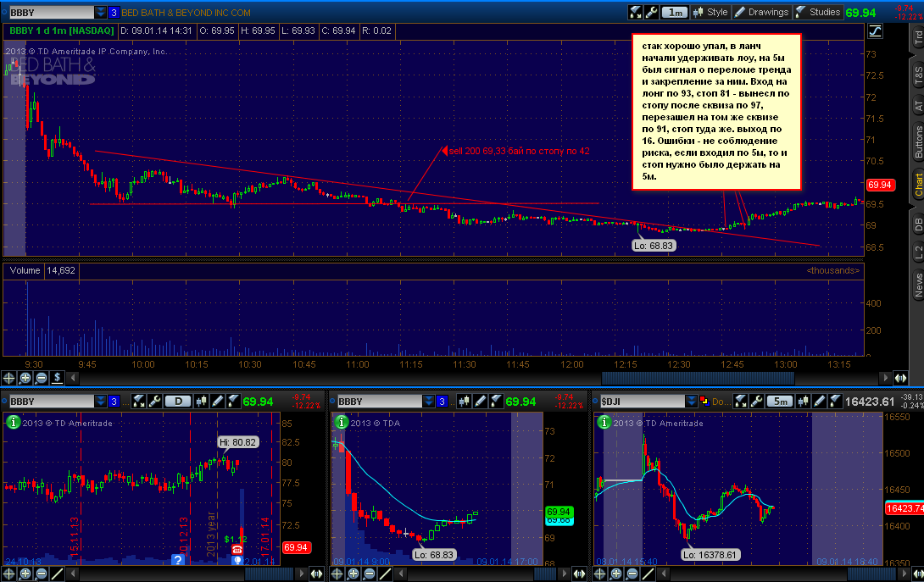Click the blue question mark event marker
Screen dimensions: 924x582
coord(177,559)
